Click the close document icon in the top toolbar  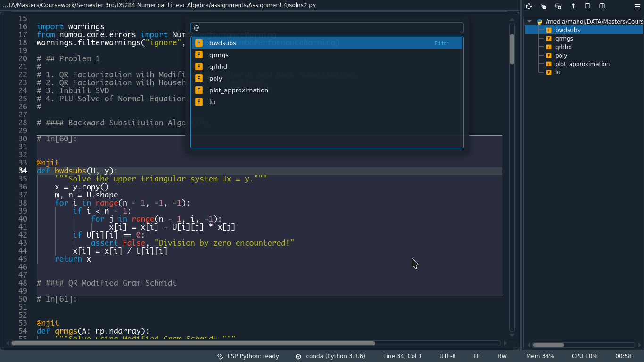(544, 6)
